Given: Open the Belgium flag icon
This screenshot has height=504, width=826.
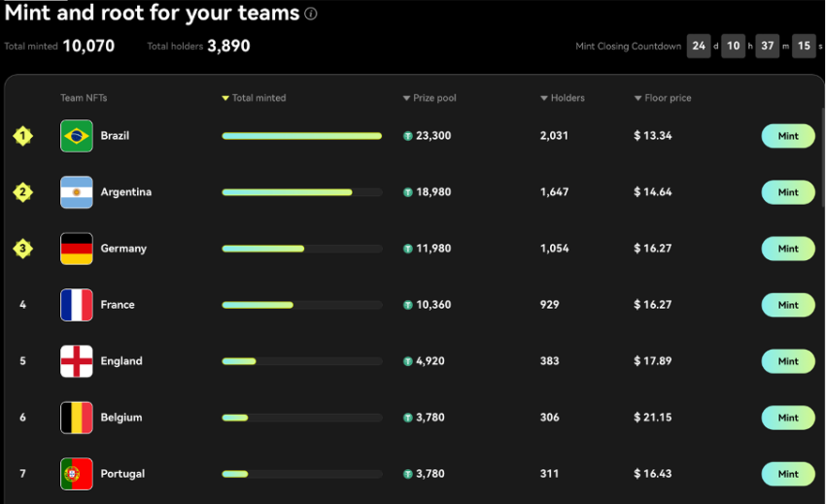Looking at the screenshot, I should pyautogui.click(x=77, y=418).
